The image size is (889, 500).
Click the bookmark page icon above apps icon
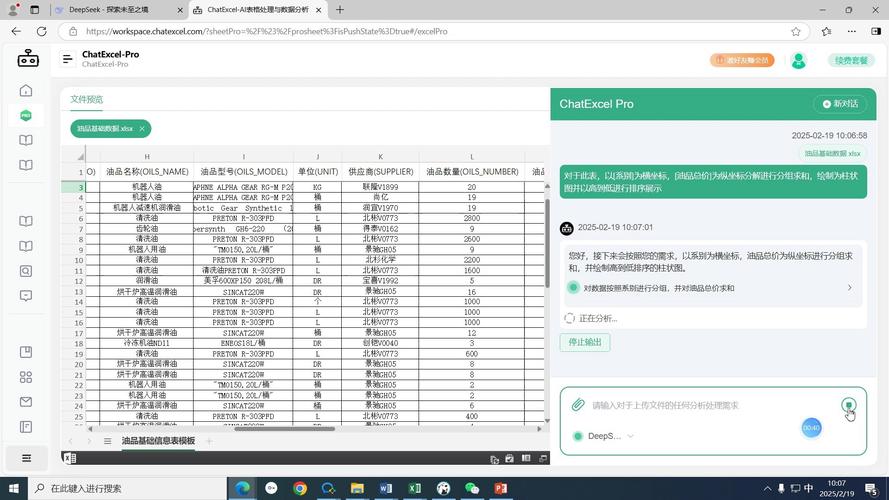[26, 352]
